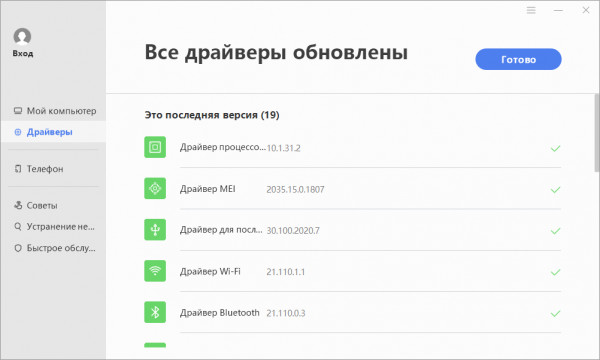600x360 pixels.
Task: Select the Драйвер процессо... row text
Action: pos(222,147)
